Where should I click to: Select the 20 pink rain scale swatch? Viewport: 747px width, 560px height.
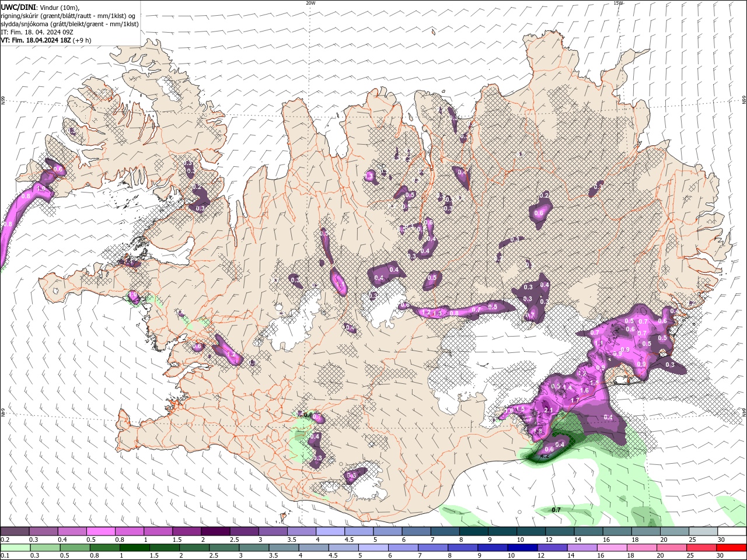pyautogui.click(x=672, y=548)
